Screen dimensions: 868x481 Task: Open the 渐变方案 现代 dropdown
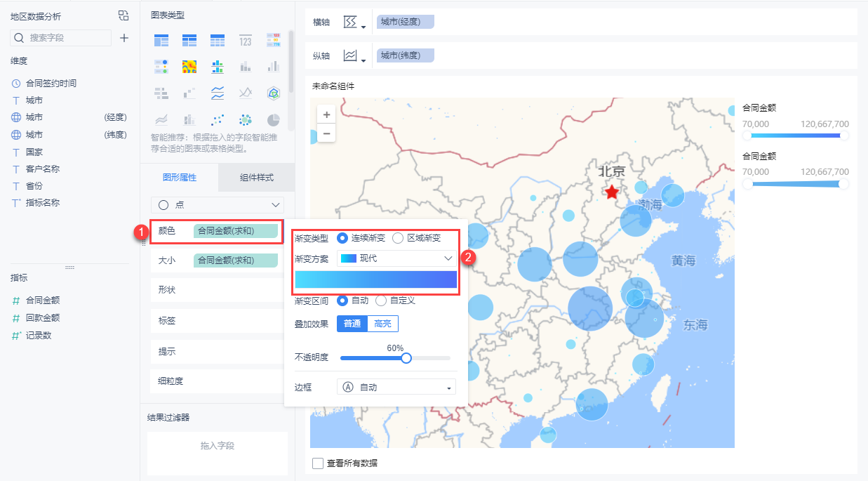[396, 258]
